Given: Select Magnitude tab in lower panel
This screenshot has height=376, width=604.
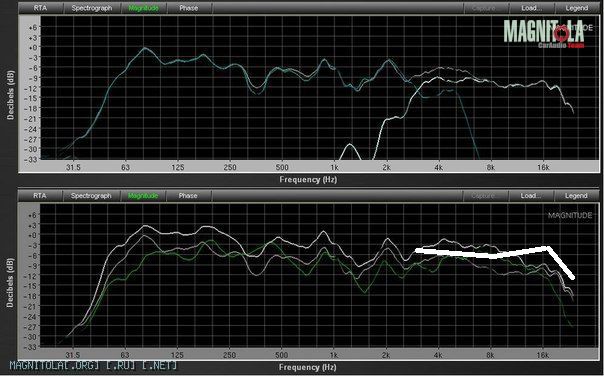Looking at the screenshot, I should coord(143,196).
